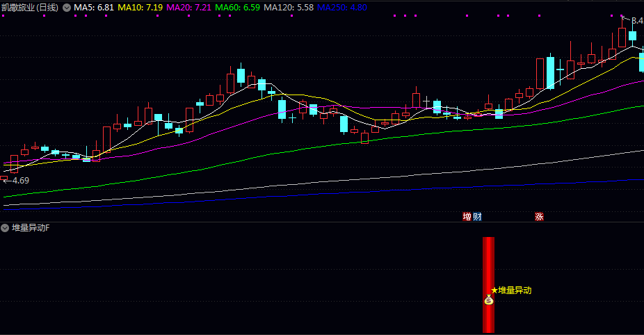Image resolution: width=644 pixels, height=335 pixels.
Task: Click the 堆量异动F indicator name
Action: [x=31, y=228]
